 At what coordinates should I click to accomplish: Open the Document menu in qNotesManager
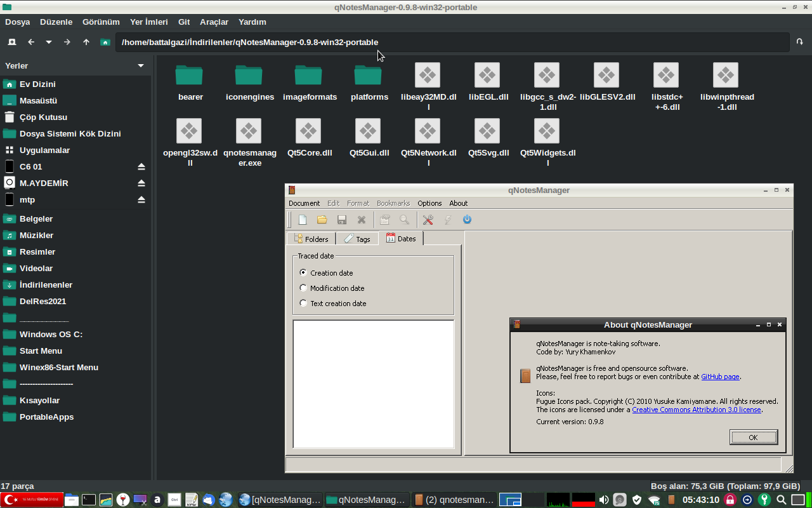click(304, 203)
